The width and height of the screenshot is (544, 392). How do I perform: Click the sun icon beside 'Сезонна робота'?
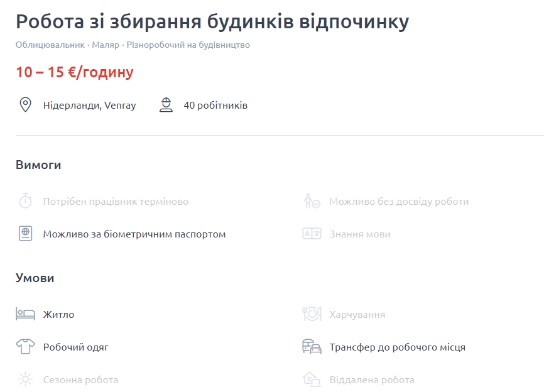point(25,379)
